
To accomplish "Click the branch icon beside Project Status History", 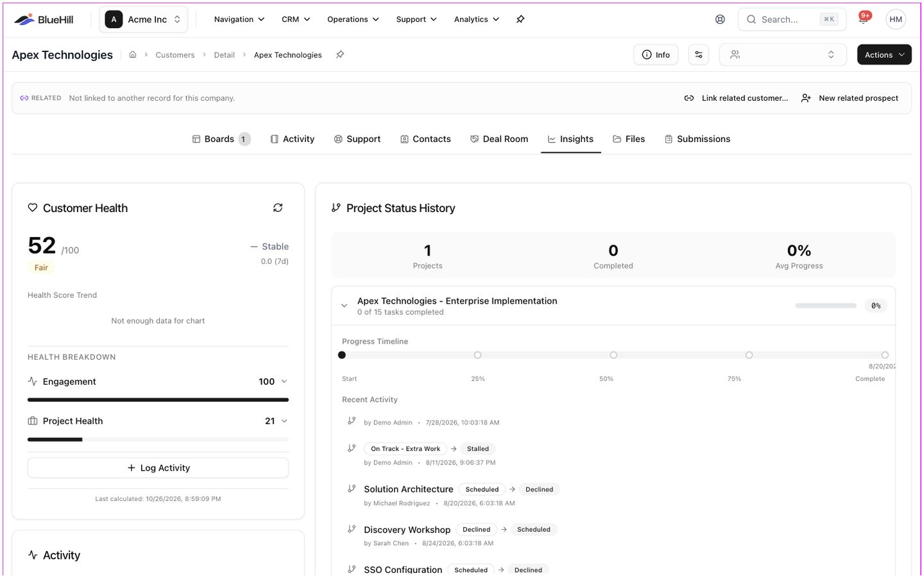I will point(336,207).
